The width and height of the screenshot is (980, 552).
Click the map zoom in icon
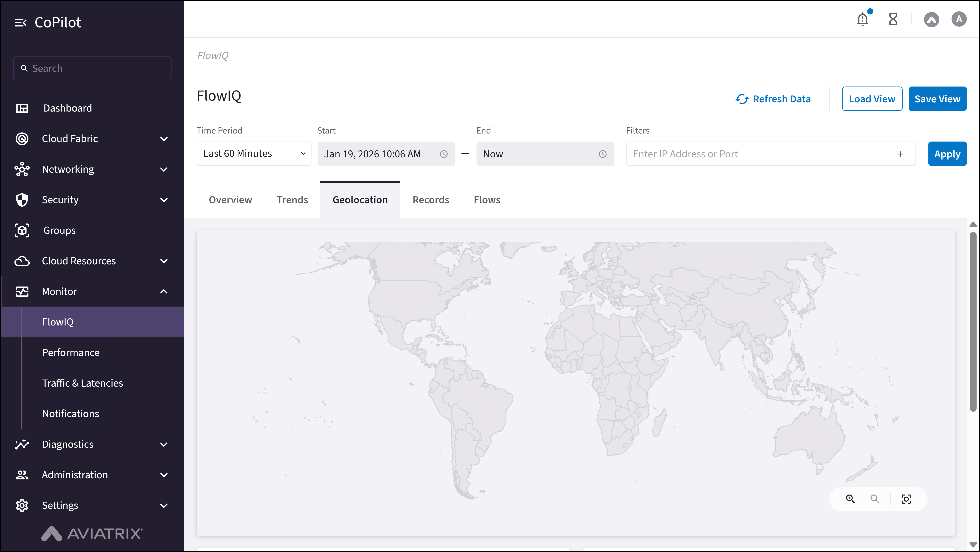tap(850, 499)
